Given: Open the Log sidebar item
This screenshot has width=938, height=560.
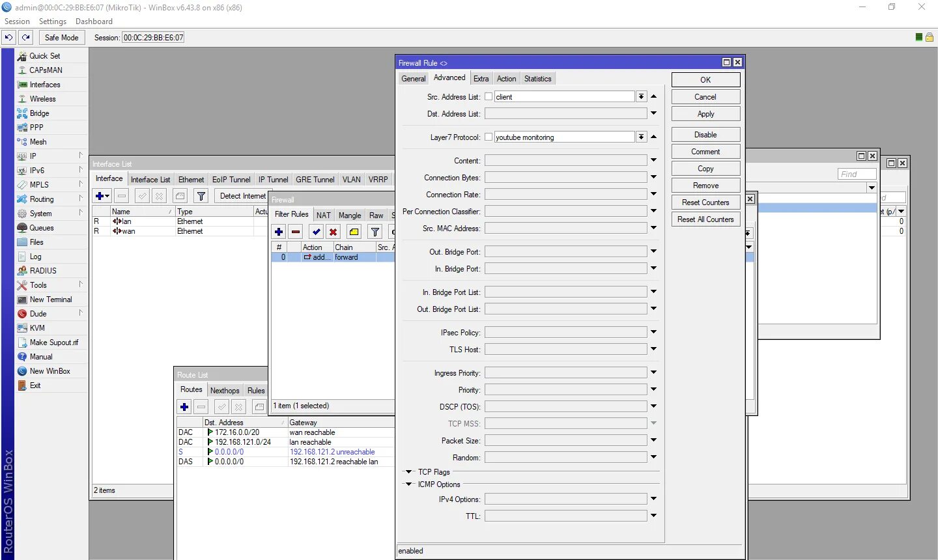Looking at the screenshot, I should (x=35, y=257).
